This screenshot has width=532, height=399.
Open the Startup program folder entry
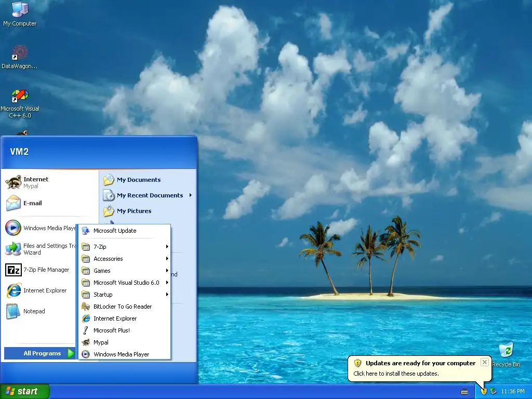pyautogui.click(x=125, y=295)
